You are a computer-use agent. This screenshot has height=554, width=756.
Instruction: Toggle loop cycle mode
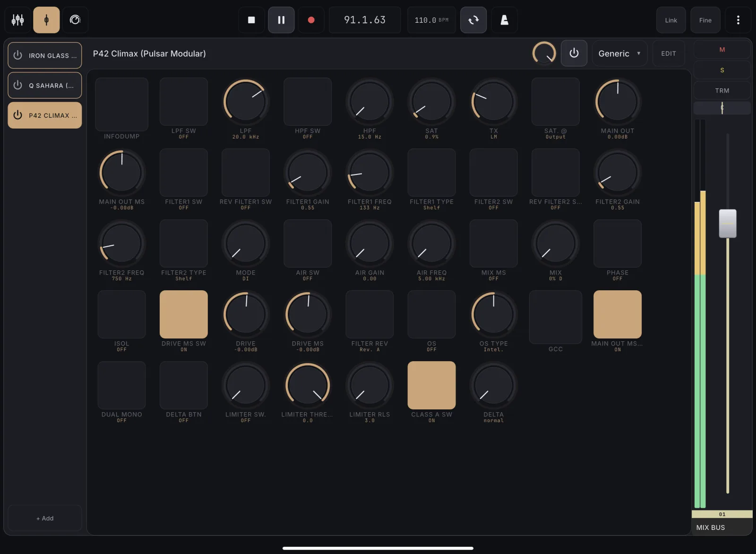(473, 20)
